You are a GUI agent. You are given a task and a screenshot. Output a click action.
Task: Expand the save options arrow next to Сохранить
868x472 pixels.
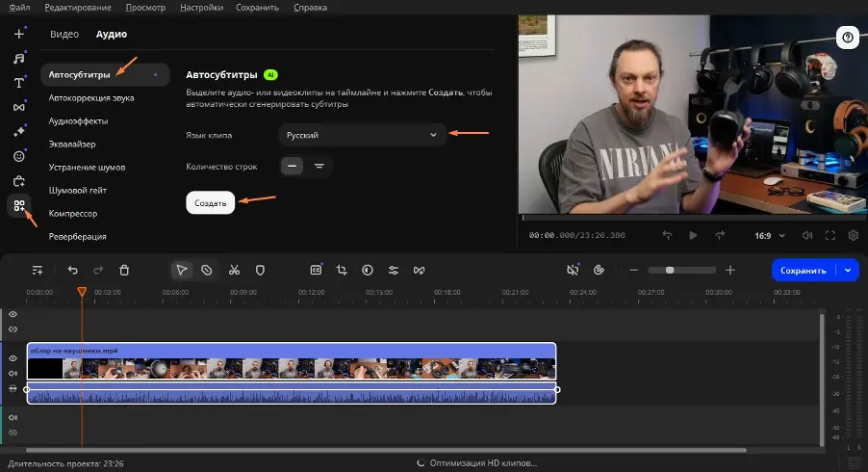pos(848,271)
